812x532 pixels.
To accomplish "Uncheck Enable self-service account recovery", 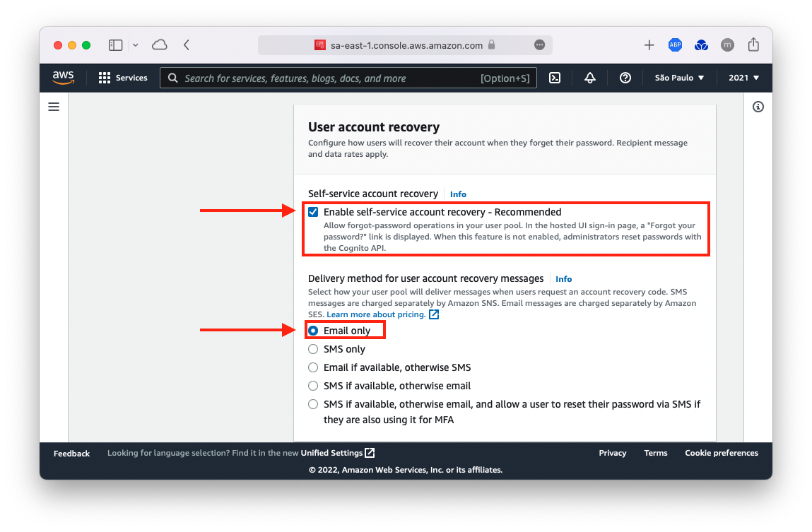I will point(313,212).
